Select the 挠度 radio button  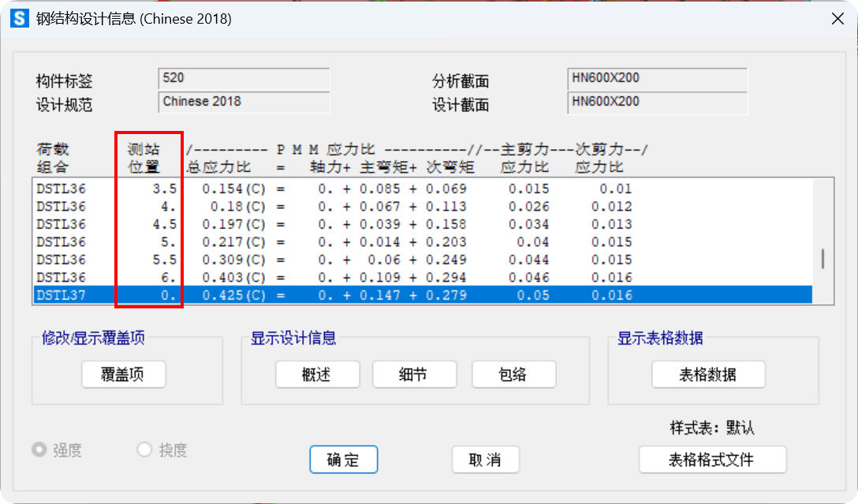click(x=144, y=450)
